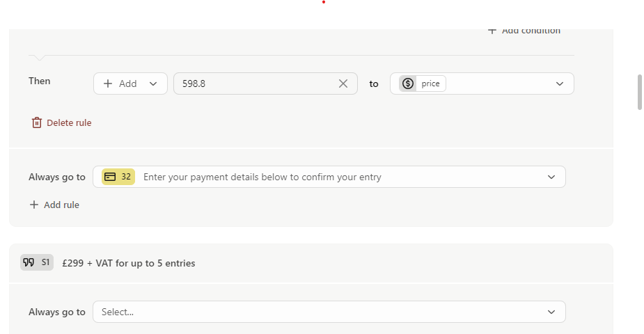Open the Select... destination dropdown
Viewport: 644px width, 334px height.
329,312
